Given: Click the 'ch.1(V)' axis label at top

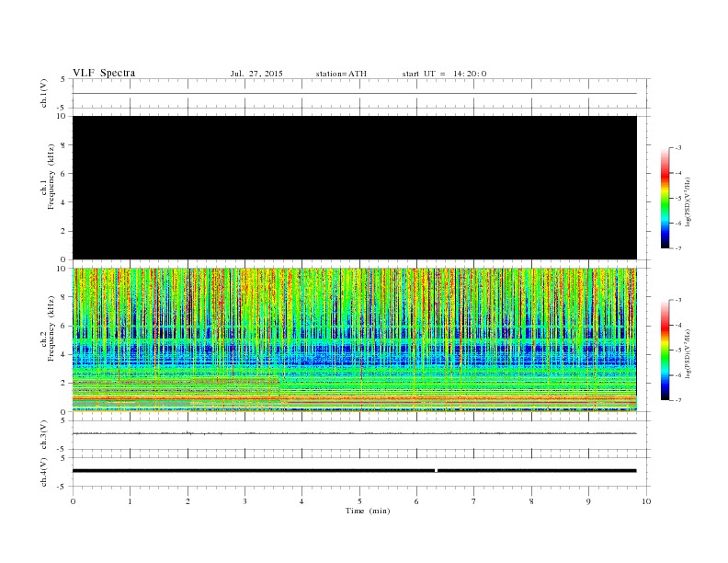Looking at the screenshot, I should pos(43,93).
